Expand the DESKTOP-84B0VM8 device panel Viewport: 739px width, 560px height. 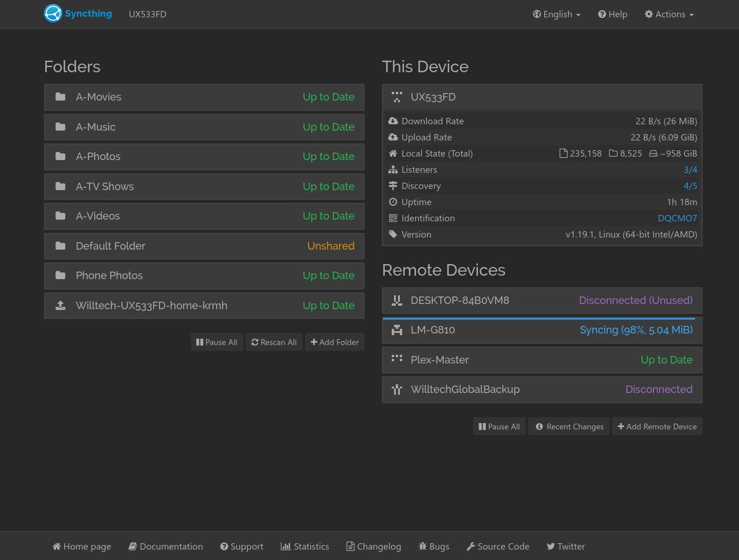[542, 300]
